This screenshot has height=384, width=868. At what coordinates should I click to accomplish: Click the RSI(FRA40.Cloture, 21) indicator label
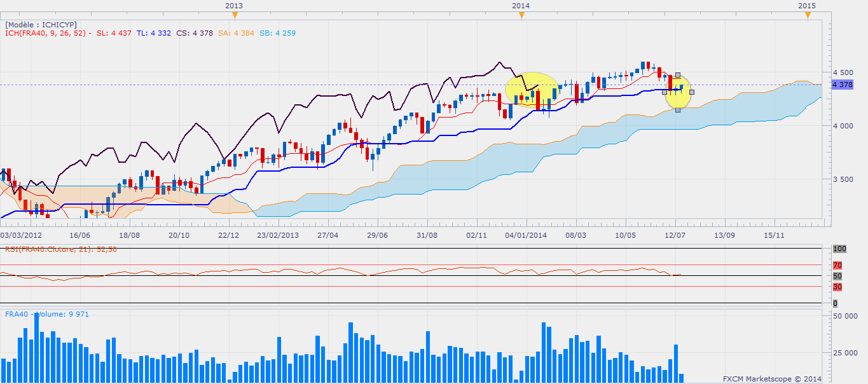60,249
